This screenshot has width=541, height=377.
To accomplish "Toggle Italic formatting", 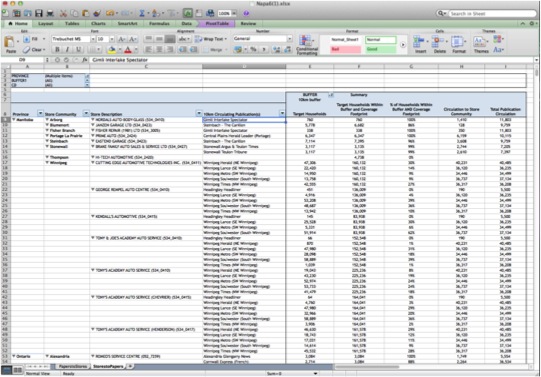I will click(68, 50).
